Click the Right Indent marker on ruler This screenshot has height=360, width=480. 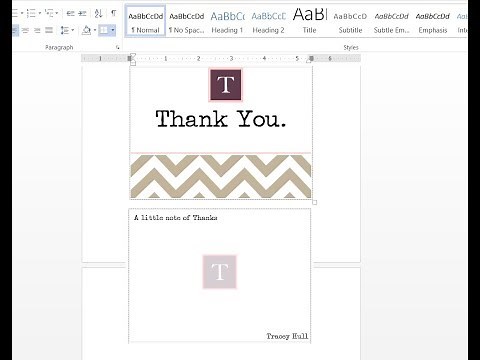310,60
